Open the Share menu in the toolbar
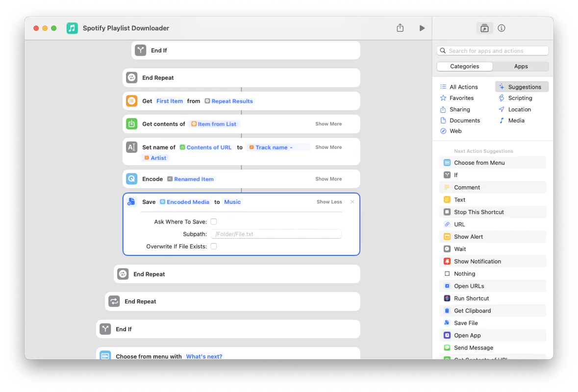Viewport: 578px width, 392px height. point(400,28)
